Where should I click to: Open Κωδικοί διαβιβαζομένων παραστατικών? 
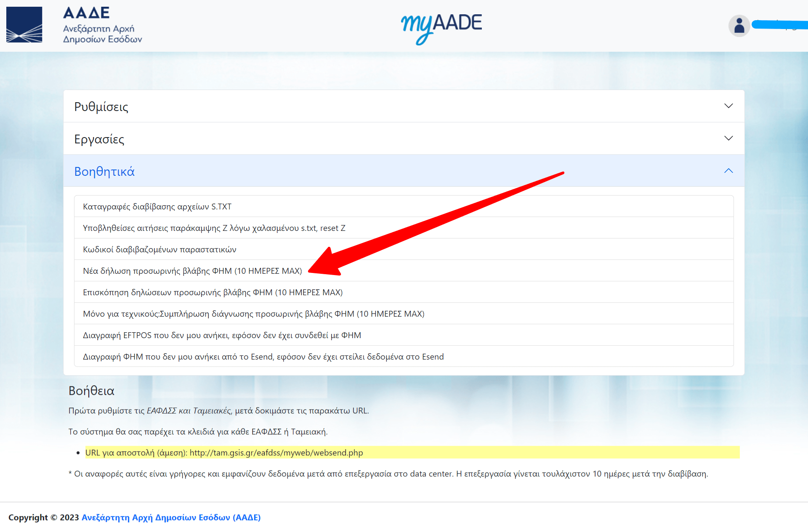coord(404,249)
